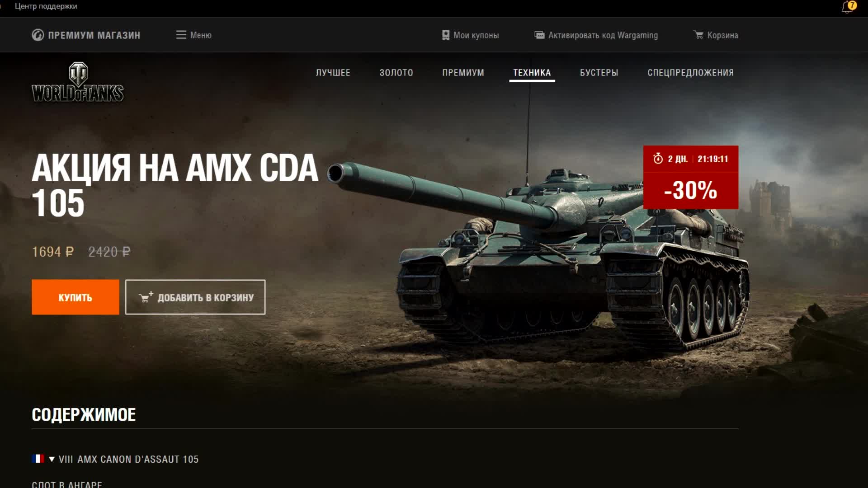The image size is (868, 488).
Task: Open the notifications bell icon
Action: [x=847, y=7]
